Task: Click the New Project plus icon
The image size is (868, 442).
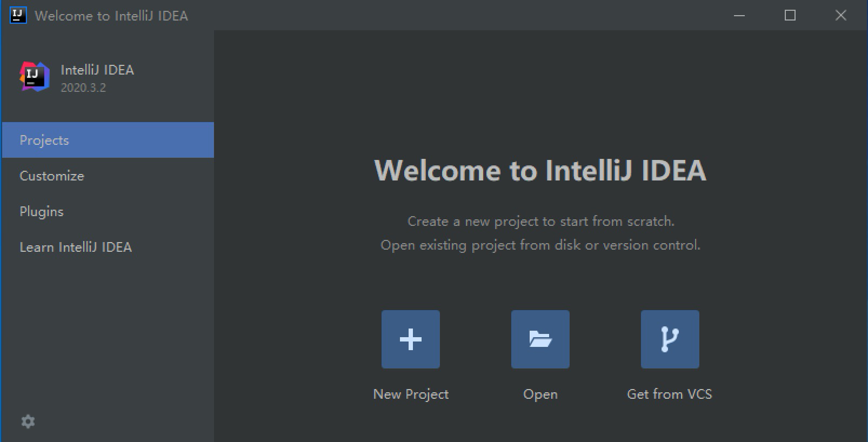Action: 411,339
